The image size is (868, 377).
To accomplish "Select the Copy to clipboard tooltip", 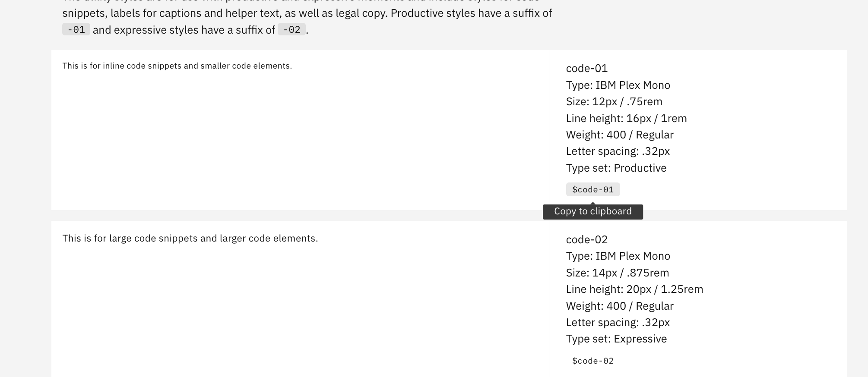I will (x=592, y=211).
